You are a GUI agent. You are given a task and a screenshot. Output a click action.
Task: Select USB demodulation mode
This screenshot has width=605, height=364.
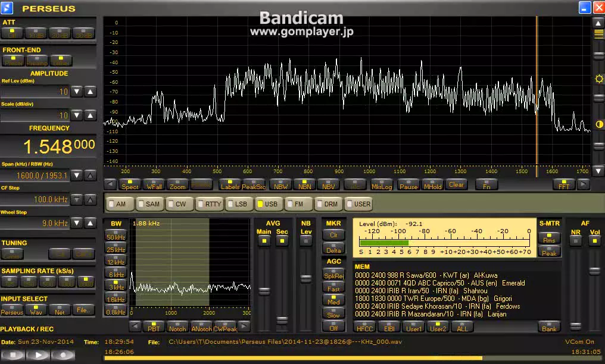(269, 204)
